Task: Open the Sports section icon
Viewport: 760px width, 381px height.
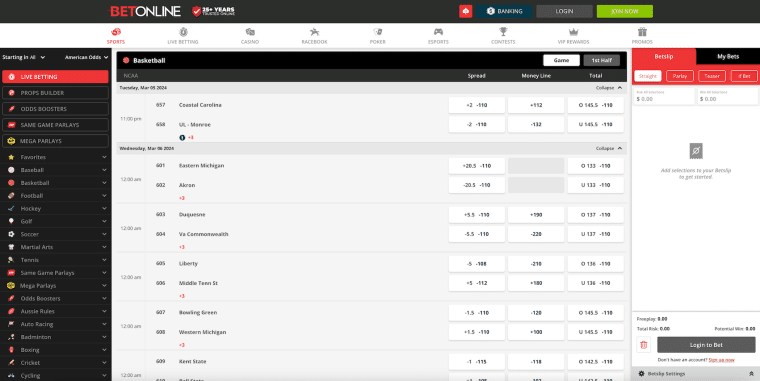Action: tap(116, 32)
